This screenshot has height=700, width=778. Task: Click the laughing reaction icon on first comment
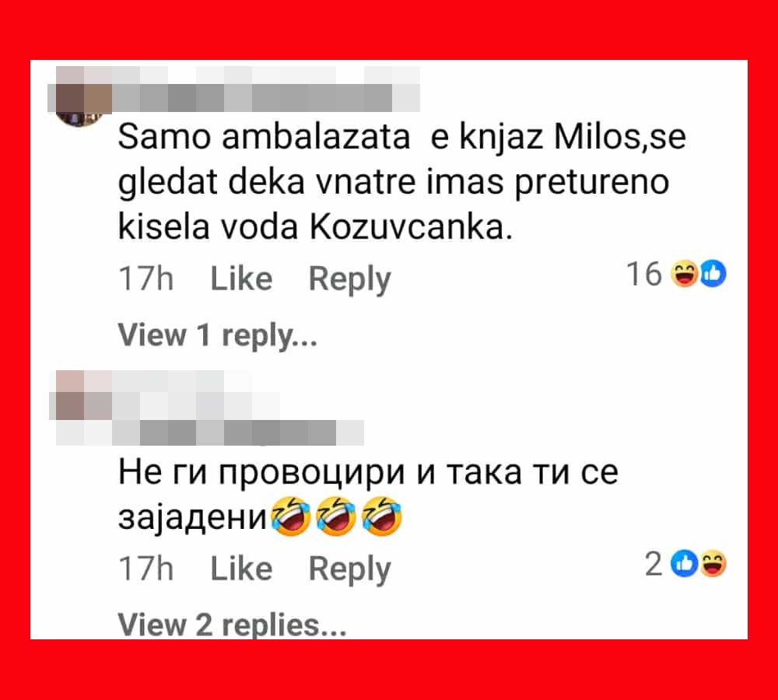684,274
